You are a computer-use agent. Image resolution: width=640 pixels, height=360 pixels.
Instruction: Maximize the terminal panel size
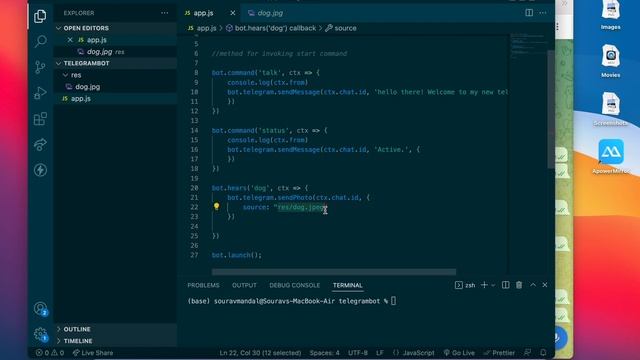[533, 285]
